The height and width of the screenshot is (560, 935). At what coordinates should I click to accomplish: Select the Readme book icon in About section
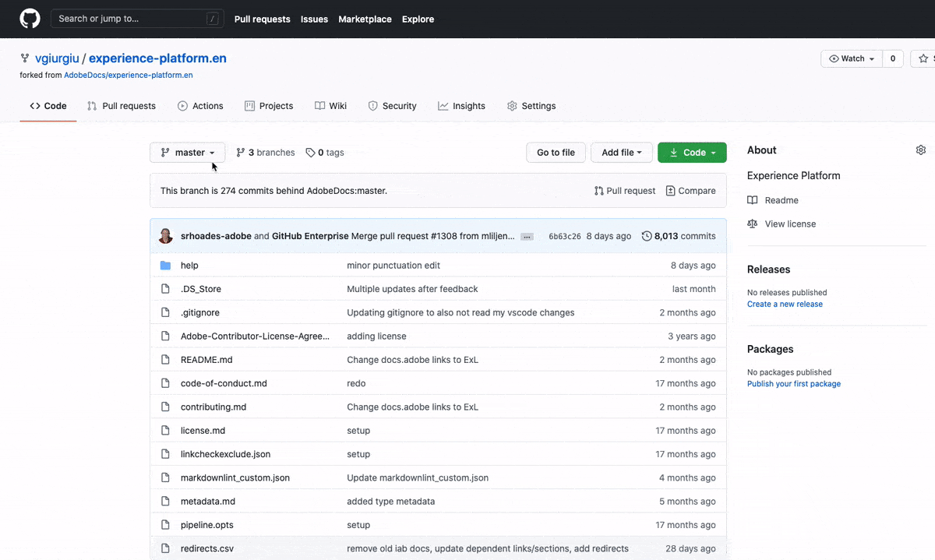(x=753, y=199)
